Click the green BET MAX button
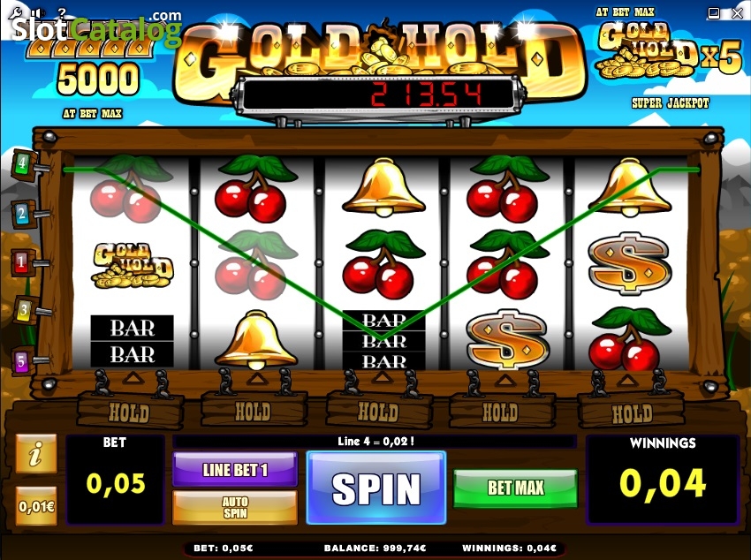The image size is (751, 560). coord(515,488)
